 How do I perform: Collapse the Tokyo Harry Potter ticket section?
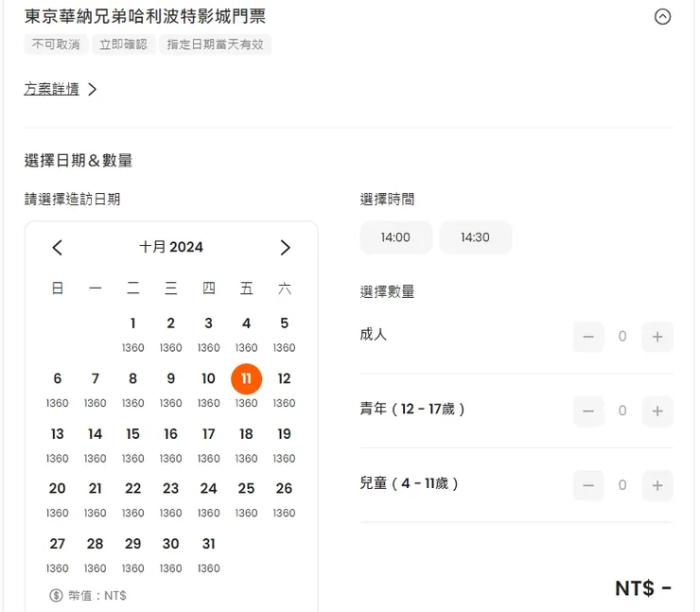pyautogui.click(x=662, y=17)
